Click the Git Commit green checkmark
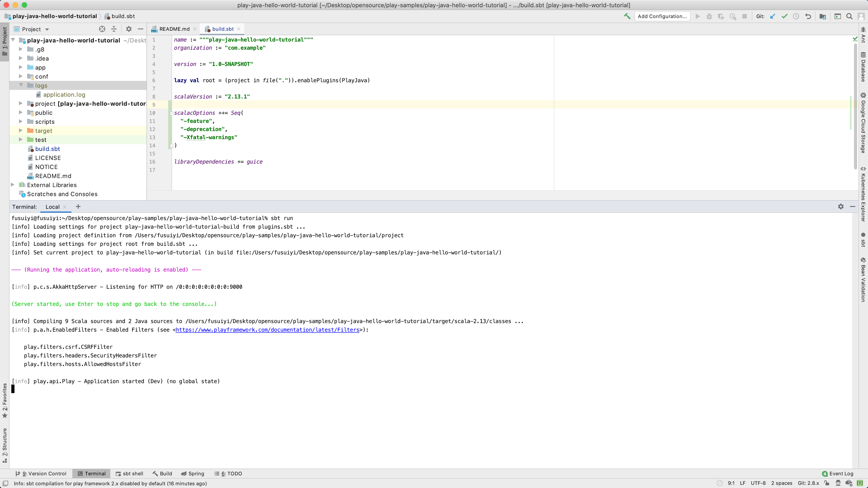This screenshot has width=868, height=488. click(785, 16)
